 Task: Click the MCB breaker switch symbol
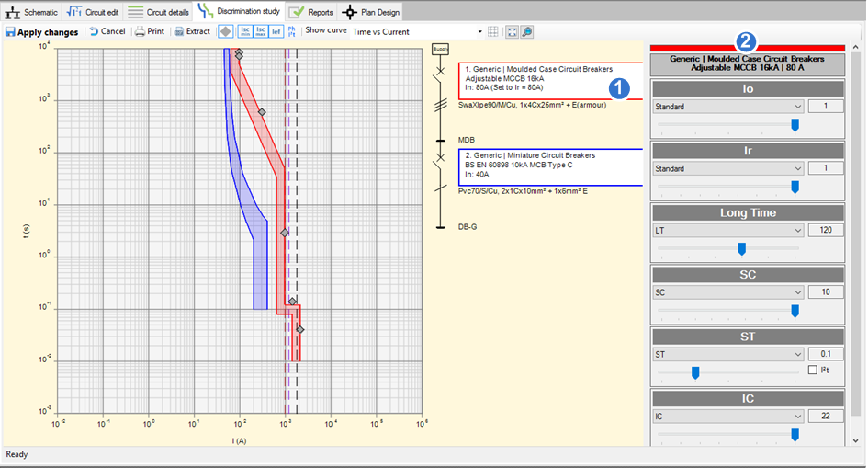[439, 164]
